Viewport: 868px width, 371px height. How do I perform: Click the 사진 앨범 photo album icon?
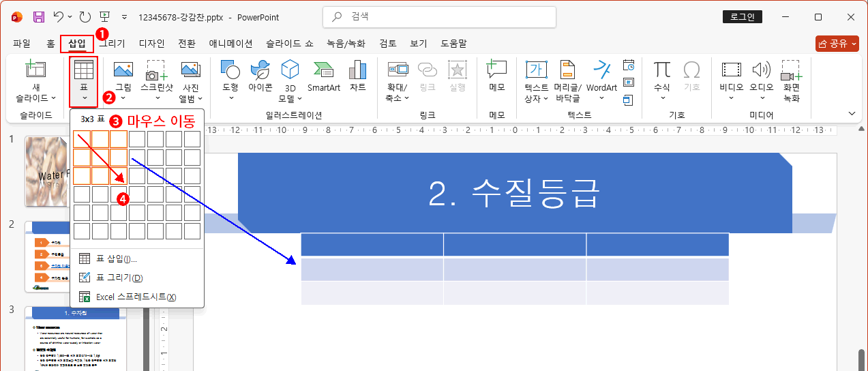[x=190, y=69]
